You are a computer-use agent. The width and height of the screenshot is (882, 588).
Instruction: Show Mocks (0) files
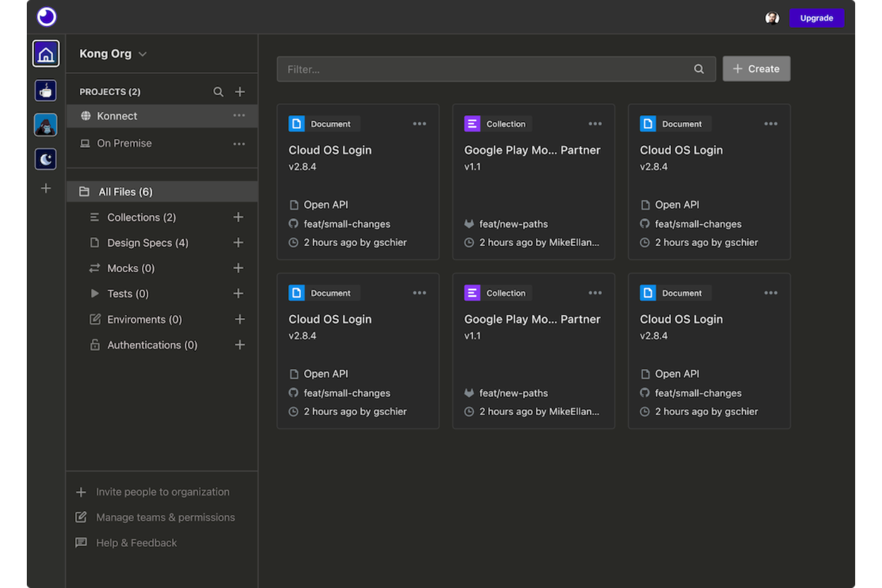click(131, 269)
